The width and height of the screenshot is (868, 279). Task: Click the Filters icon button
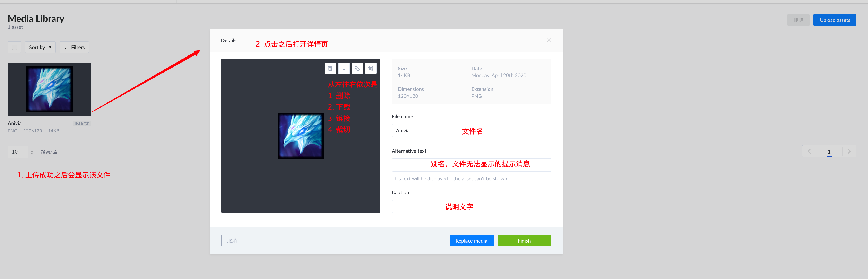point(74,48)
